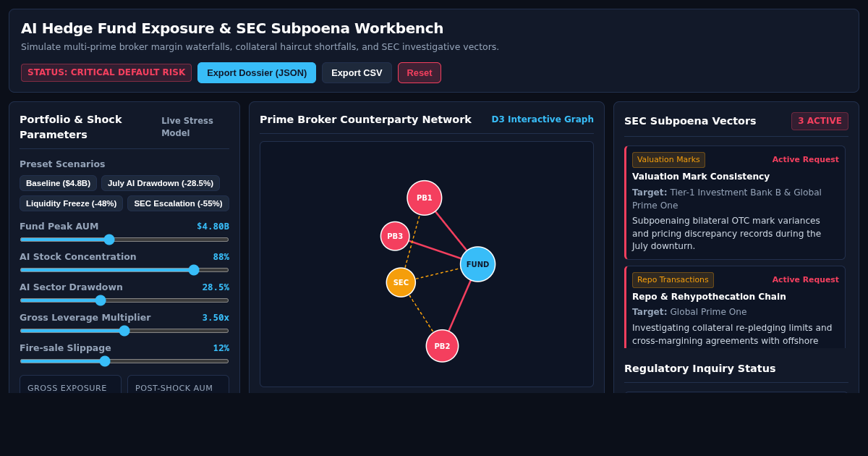Apply the July AI Drawdown (-28.5%) preset
This screenshot has width=868, height=456.
click(x=161, y=183)
